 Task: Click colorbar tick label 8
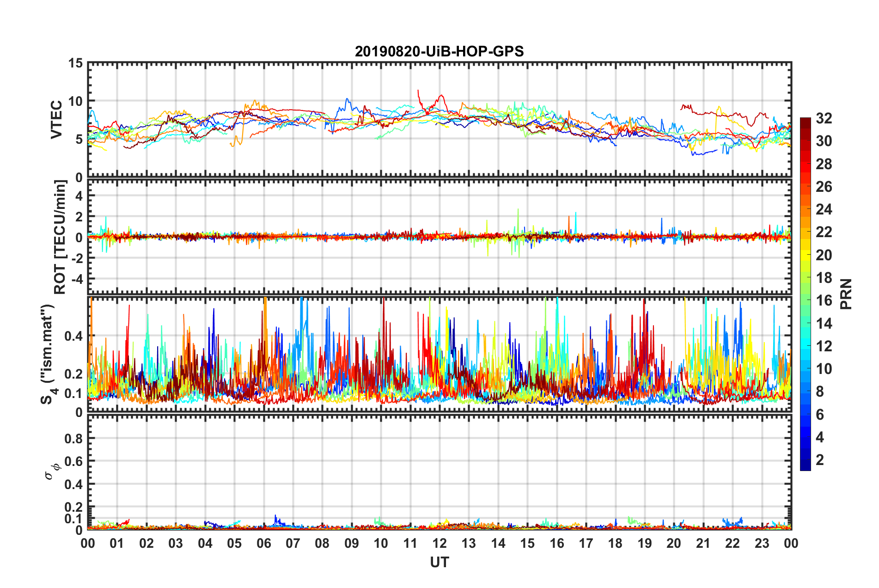pyautogui.click(x=820, y=392)
